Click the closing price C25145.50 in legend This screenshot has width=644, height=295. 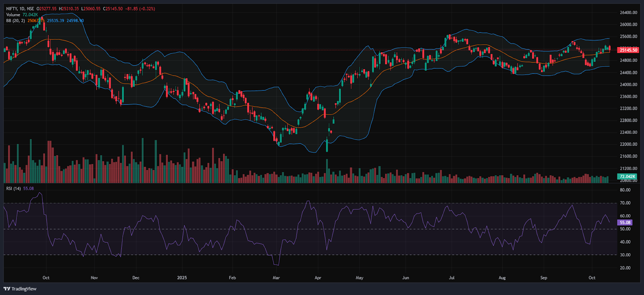pos(113,8)
